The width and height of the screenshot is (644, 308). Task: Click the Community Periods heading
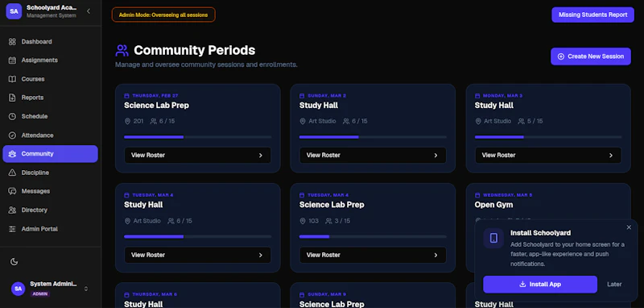click(x=195, y=51)
